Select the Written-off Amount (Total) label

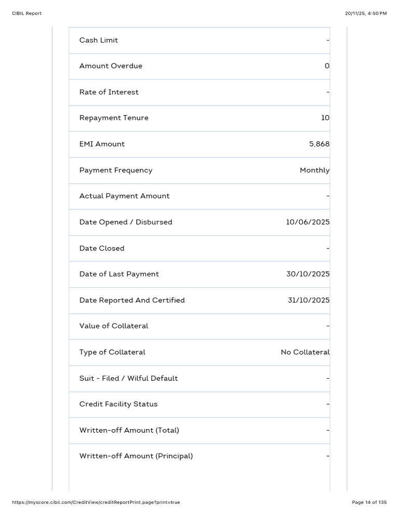pos(129,430)
